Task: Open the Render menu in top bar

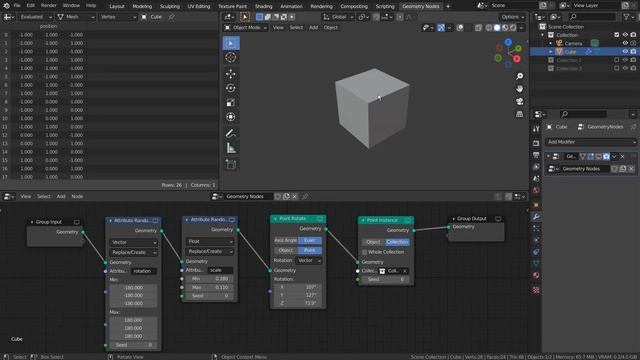Action: [49, 6]
